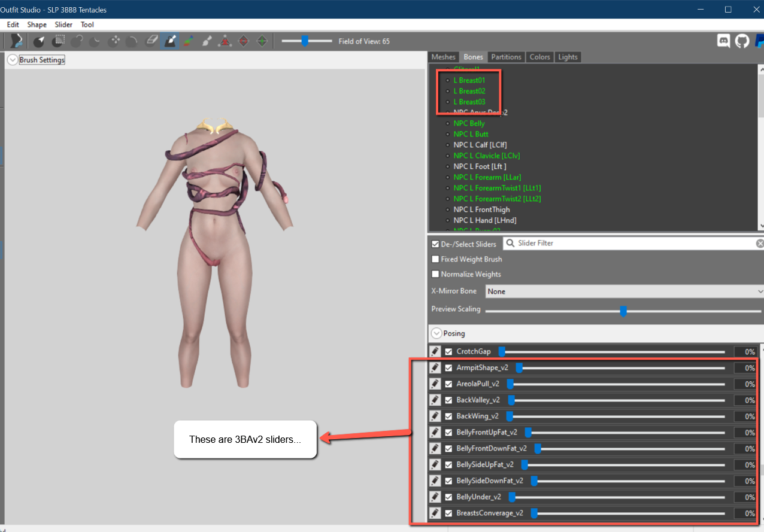Open the X-Mirror Bone dropdown
The height and width of the screenshot is (532, 764).
[x=624, y=291]
